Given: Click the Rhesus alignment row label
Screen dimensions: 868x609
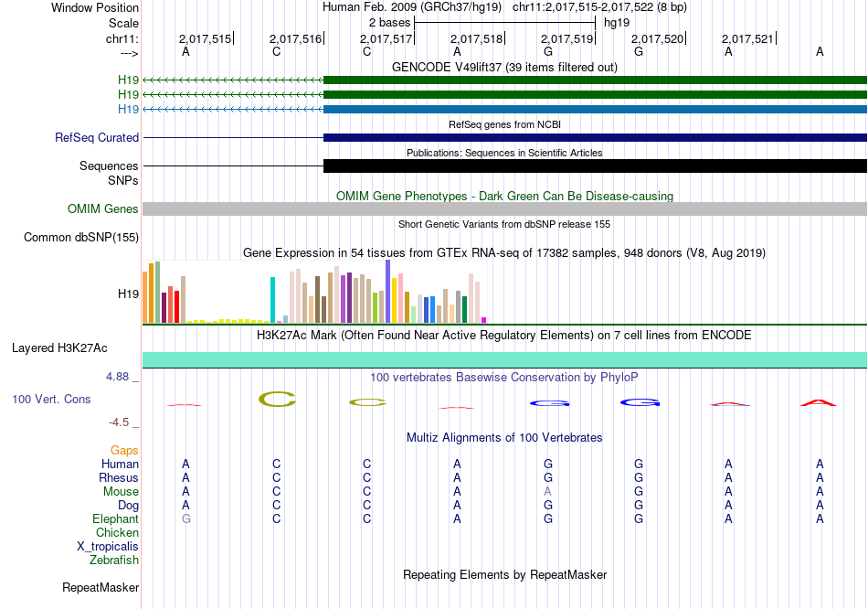Looking at the screenshot, I should [x=119, y=477].
